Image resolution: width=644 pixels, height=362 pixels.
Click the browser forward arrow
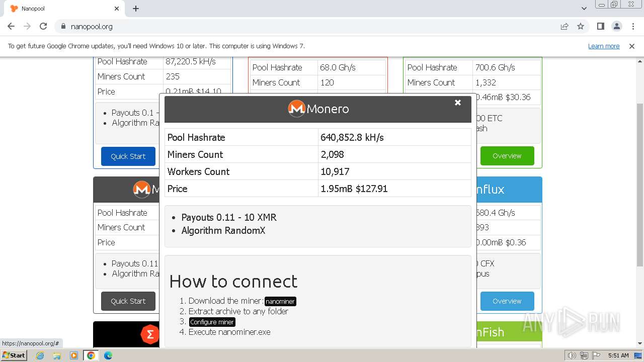(27, 26)
